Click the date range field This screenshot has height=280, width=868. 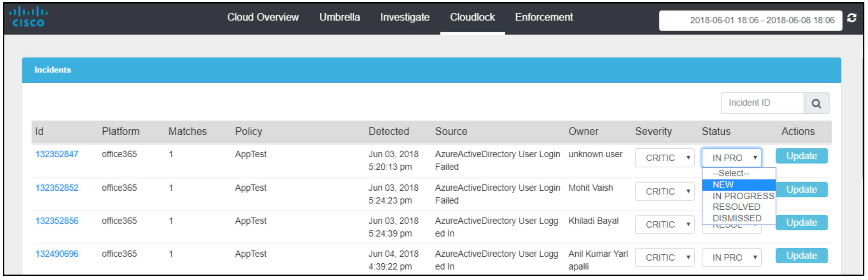coord(751,20)
